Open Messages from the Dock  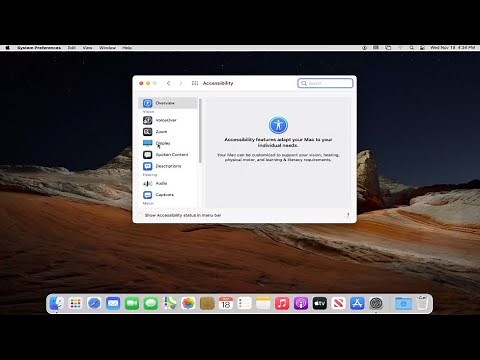(151, 303)
